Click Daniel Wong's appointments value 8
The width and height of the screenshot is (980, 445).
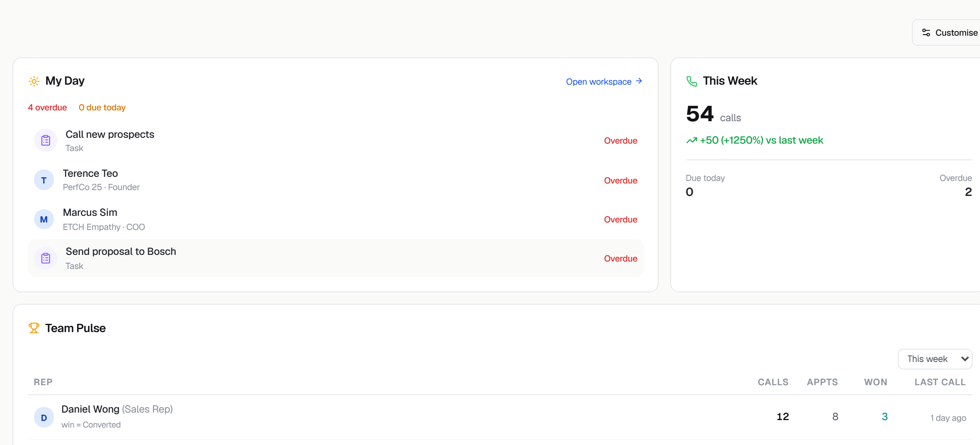(835, 417)
